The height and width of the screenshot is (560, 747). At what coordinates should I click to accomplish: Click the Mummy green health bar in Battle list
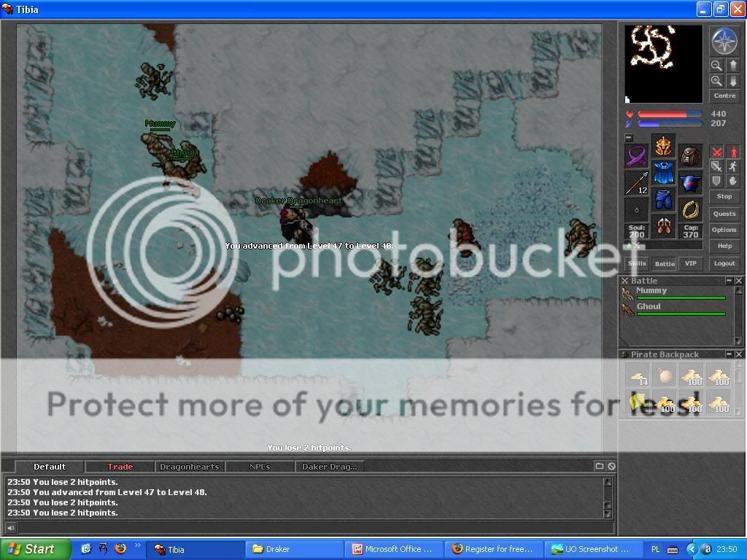[x=681, y=298]
